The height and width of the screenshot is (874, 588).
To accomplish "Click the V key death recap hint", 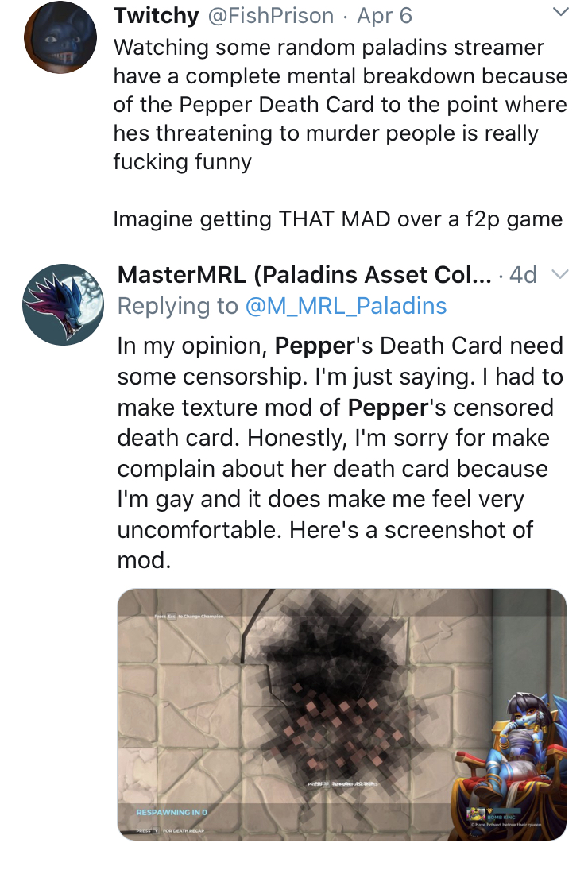I will coord(156,830).
